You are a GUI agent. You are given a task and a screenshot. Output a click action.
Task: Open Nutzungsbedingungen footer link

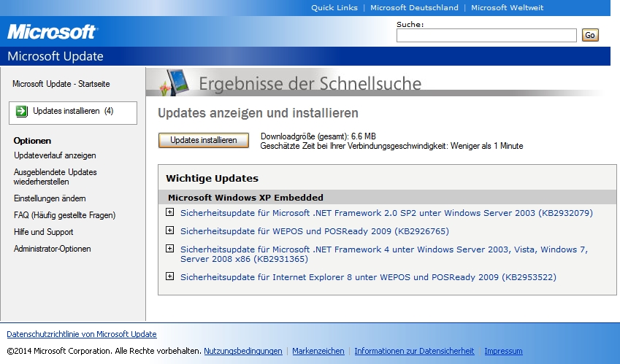point(243,351)
